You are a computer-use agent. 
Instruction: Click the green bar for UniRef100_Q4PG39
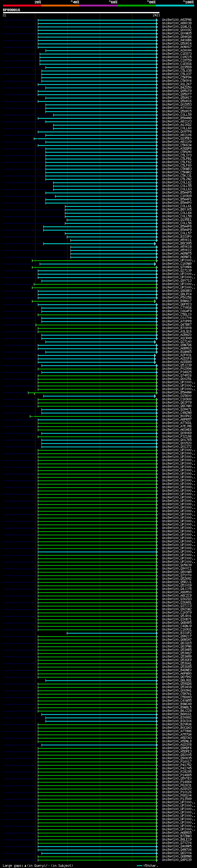tap(98, 860)
